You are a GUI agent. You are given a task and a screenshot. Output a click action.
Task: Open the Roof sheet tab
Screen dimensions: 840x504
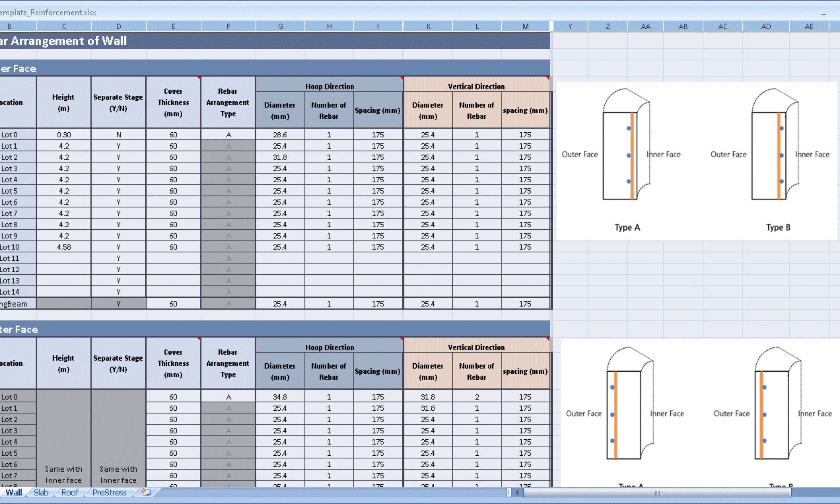[70, 492]
